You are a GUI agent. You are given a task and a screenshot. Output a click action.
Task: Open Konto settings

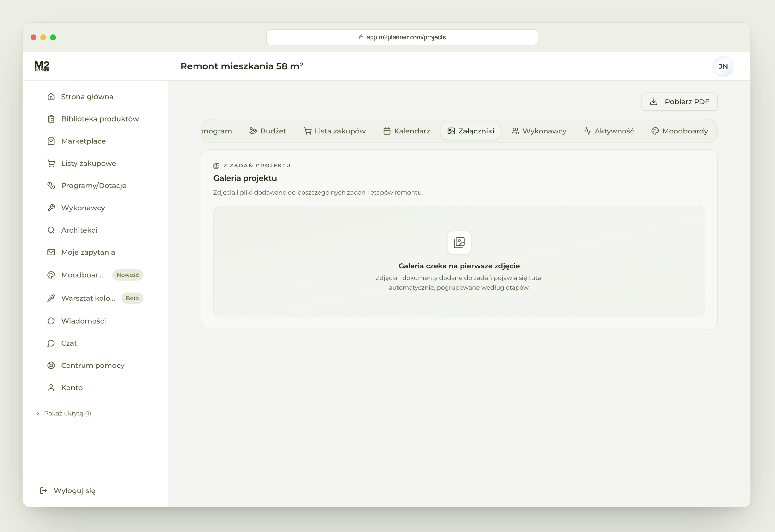click(x=95, y=388)
